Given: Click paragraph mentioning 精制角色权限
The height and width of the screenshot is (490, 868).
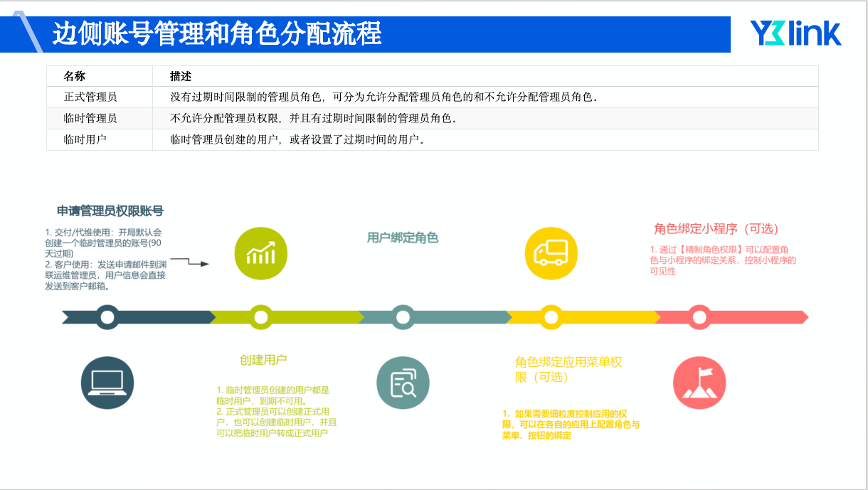Looking at the screenshot, I should point(723,260).
